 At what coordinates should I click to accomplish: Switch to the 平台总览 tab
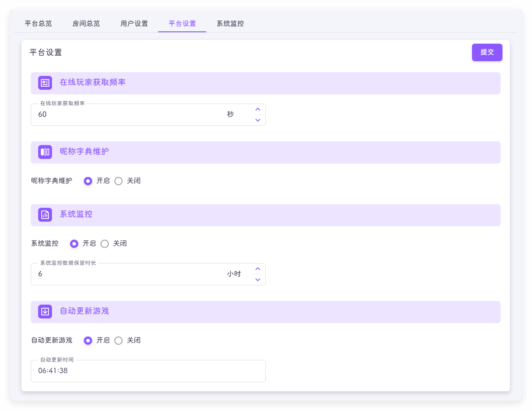point(38,24)
